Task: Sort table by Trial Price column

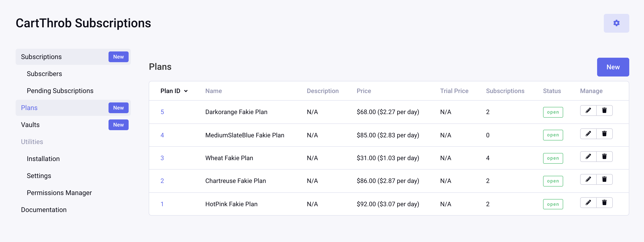Action: [454, 91]
